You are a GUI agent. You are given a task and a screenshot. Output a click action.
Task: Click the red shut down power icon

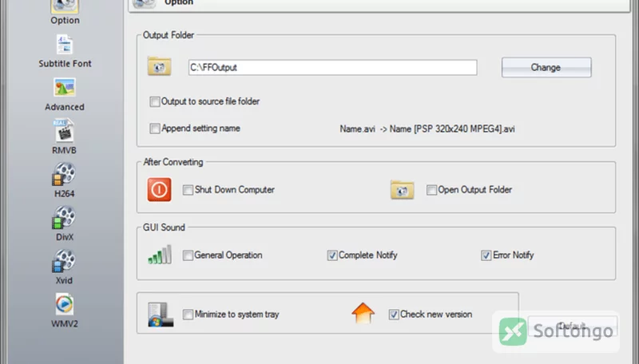pyautogui.click(x=159, y=190)
